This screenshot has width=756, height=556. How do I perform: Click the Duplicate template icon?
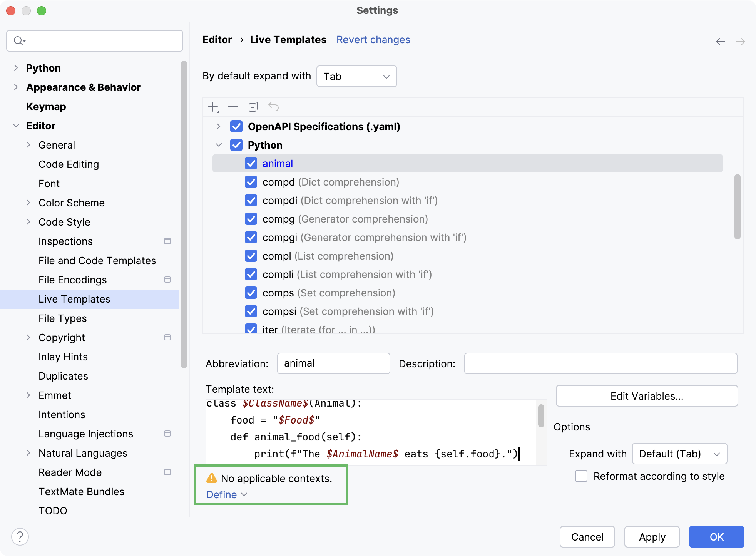[253, 107]
